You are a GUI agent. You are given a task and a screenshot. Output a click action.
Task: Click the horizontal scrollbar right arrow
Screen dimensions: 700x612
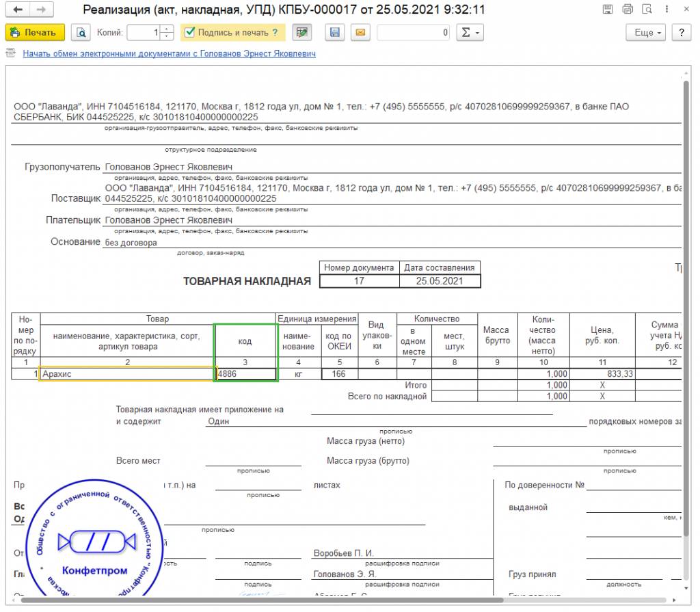click(675, 600)
